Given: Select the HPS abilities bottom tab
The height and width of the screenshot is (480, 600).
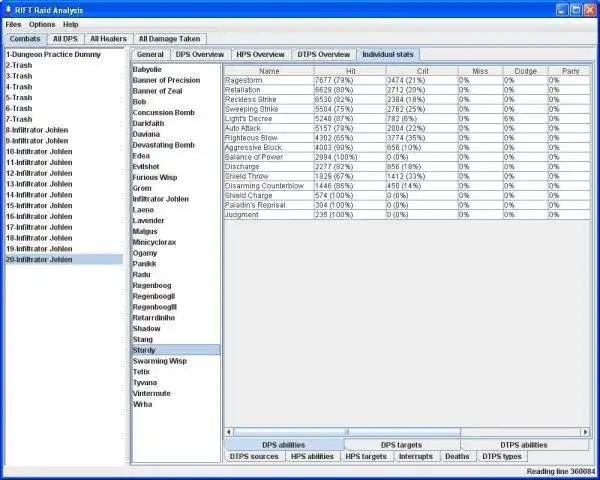Looking at the screenshot, I should [312, 456].
